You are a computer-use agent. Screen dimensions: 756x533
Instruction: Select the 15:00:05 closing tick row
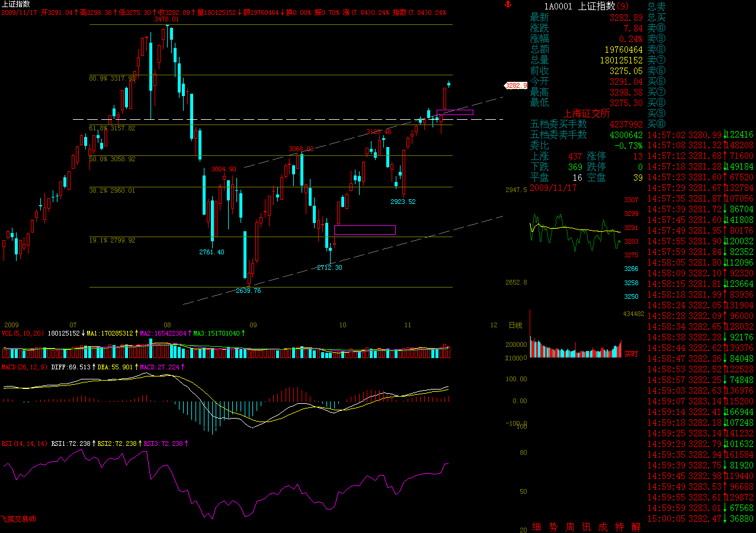(701, 518)
